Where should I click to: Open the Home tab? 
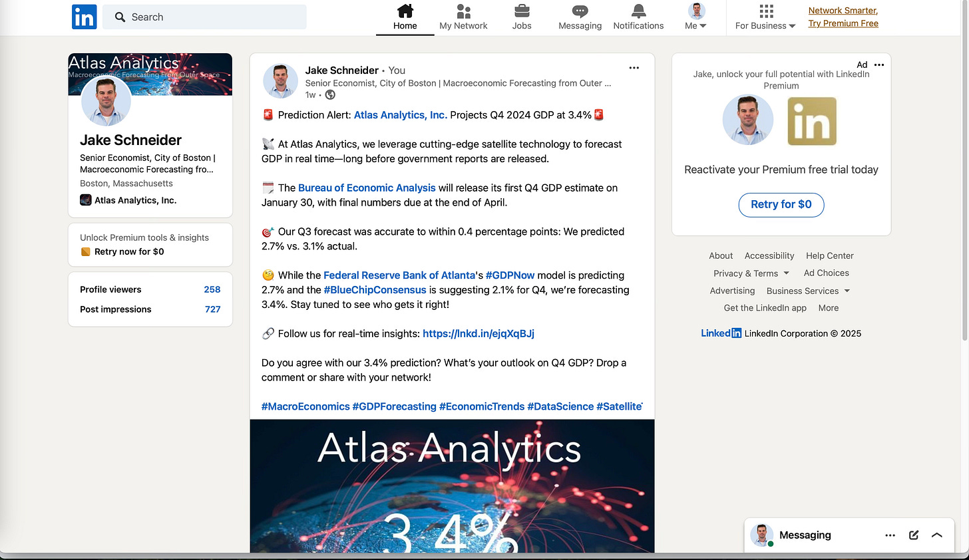pyautogui.click(x=405, y=18)
